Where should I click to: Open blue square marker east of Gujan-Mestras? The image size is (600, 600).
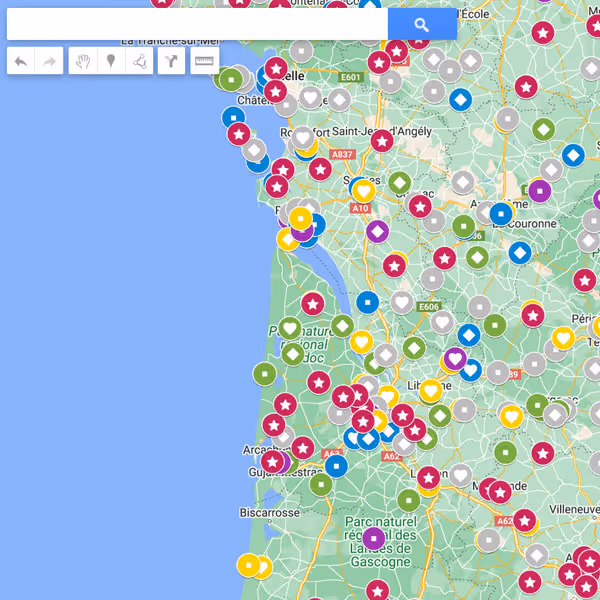point(336,466)
